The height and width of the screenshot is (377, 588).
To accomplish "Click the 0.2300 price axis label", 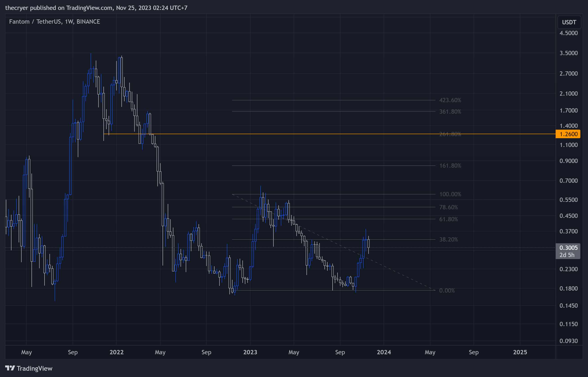I will coord(569,269).
